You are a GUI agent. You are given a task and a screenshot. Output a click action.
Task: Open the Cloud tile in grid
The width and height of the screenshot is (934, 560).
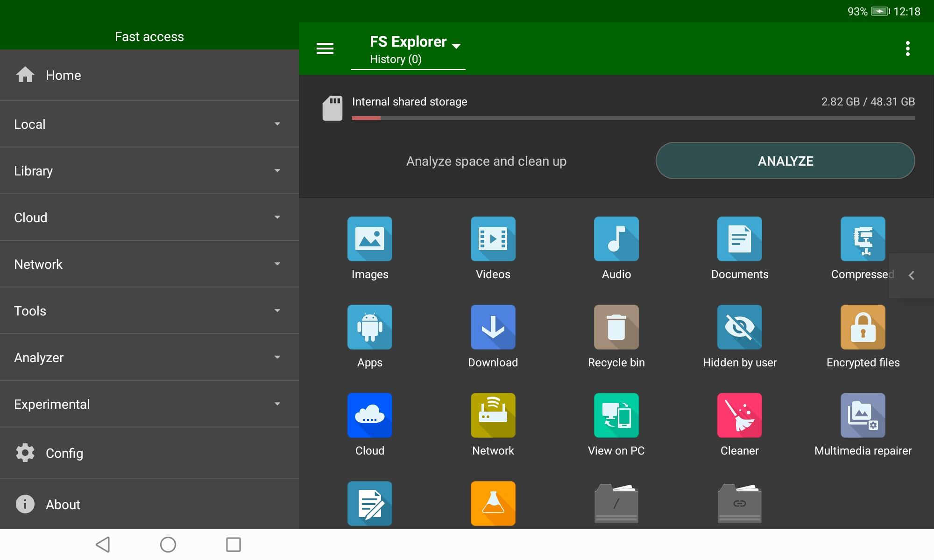pos(369,415)
